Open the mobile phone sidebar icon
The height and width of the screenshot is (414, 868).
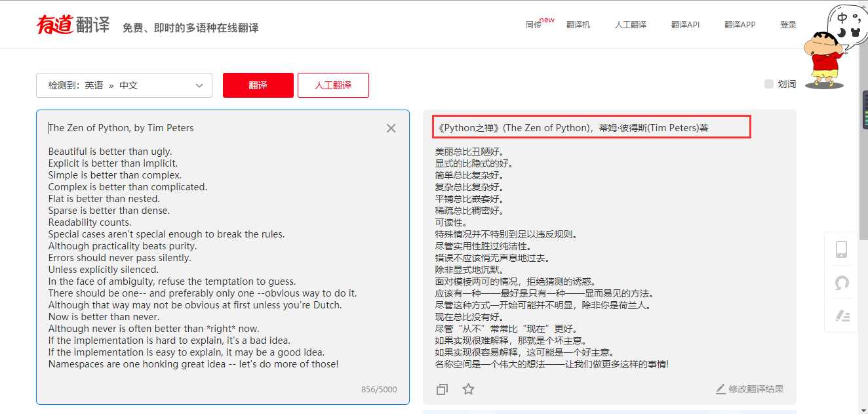tap(842, 249)
